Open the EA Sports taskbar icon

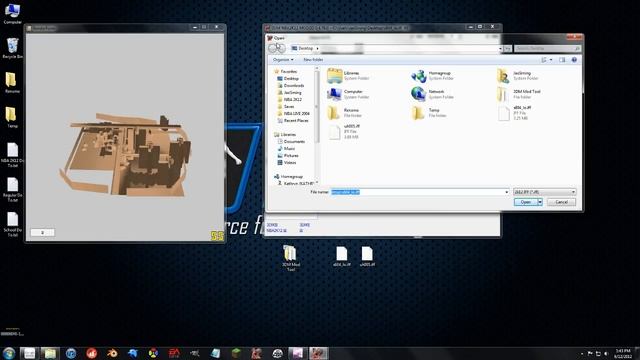coord(174,353)
